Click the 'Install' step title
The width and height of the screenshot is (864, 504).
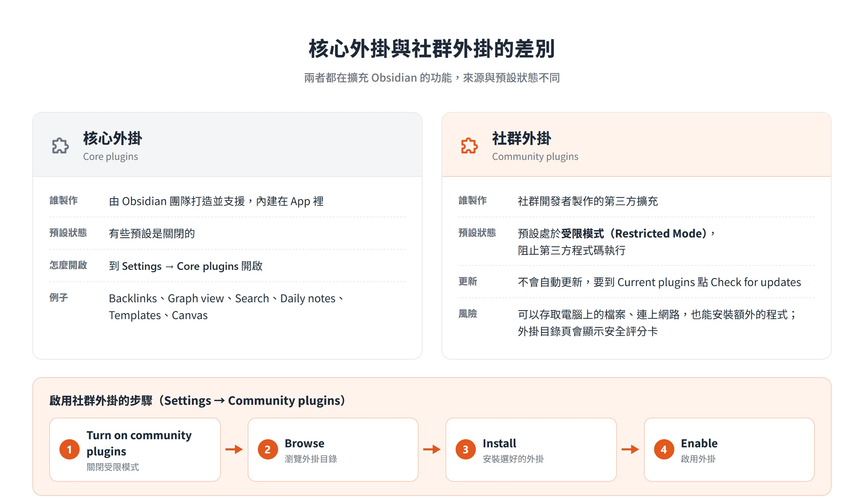(499, 443)
